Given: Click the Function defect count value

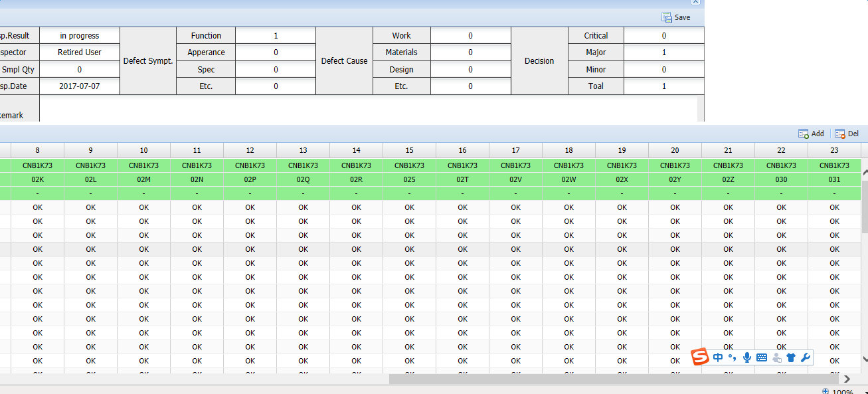Looking at the screenshot, I should click(x=276, y=35).
